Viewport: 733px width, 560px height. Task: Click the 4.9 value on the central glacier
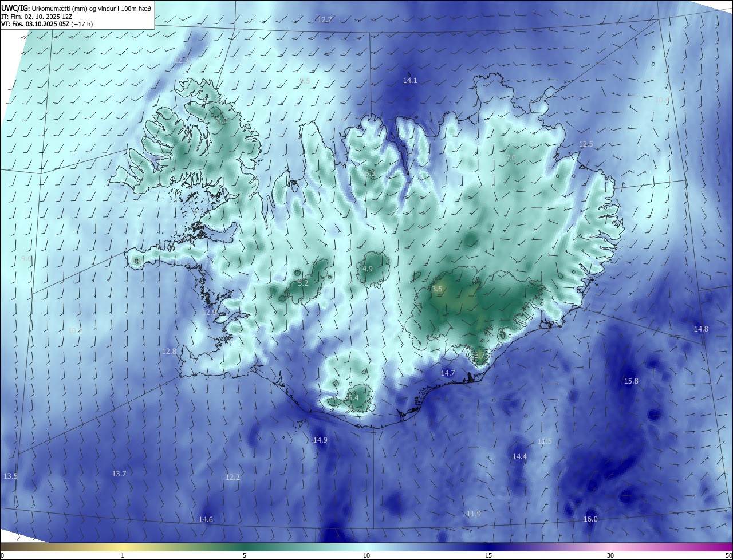coord(368,269)
